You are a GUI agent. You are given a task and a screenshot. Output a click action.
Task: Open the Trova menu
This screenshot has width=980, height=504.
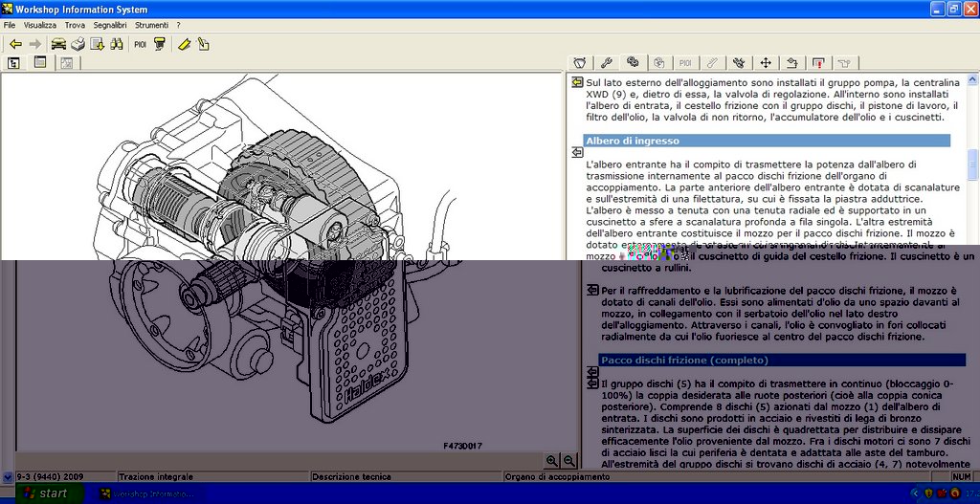75,26
